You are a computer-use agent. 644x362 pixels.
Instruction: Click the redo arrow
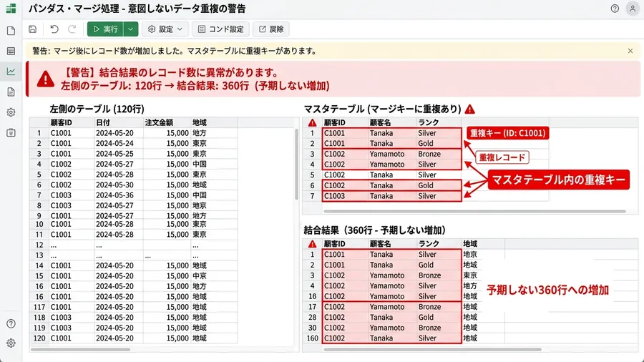tap(72, 29)
